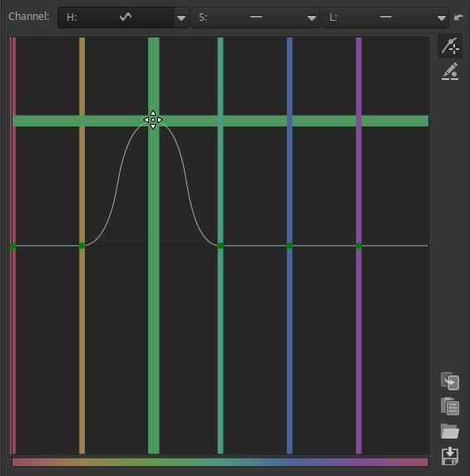Click the green node on the purple line
The image size is (470, 476).
click(x=359, y=245)
